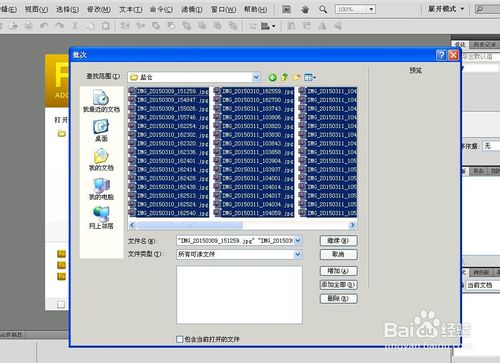Open the Window (W) menu
This screenshot has width=500, height=363.
223,9
